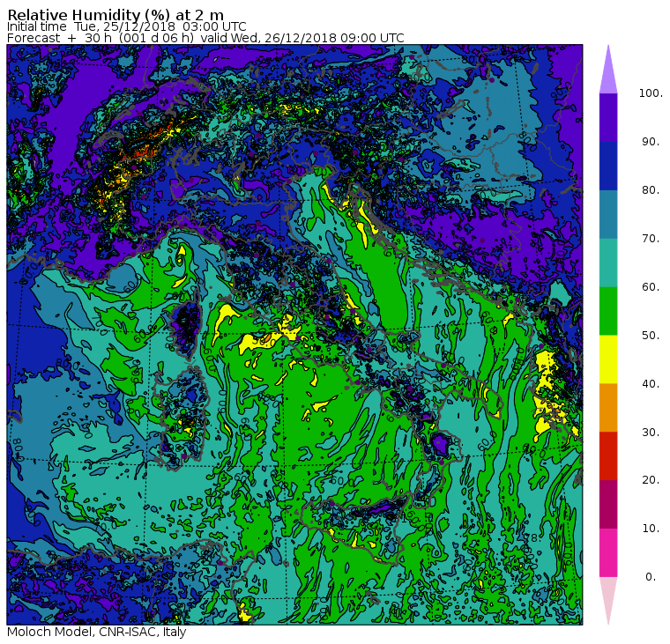This screenshot has width=670, height=644.
Task: Click the 40–50 yellow legend swatch
Action: click(608, 359)
